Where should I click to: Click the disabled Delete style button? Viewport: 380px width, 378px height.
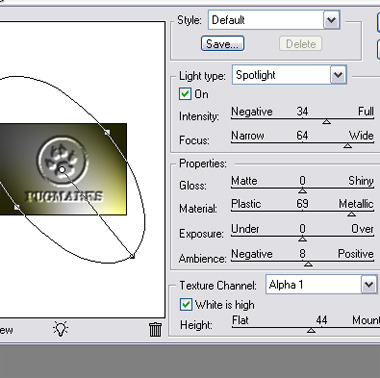pyautogui.click(x=301, y=44)
